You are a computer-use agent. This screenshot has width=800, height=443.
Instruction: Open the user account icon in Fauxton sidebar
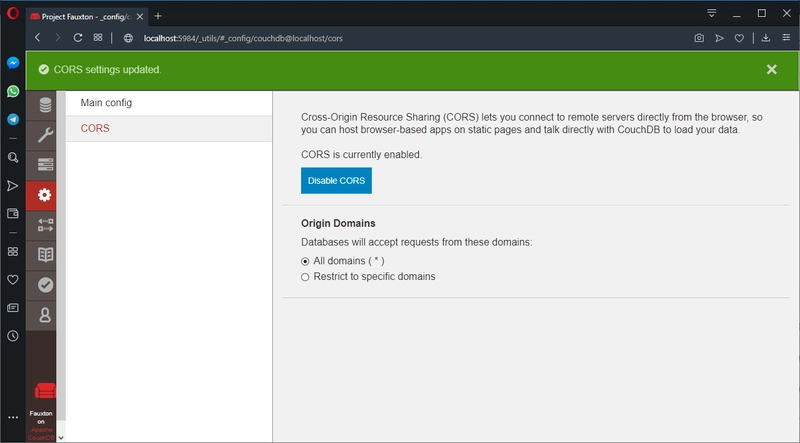(44, 314)
